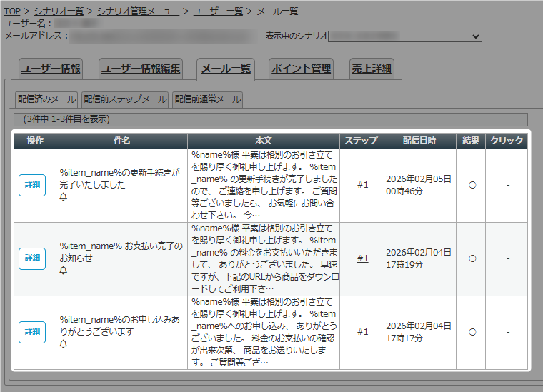
Task: Switch to the ユーザー情報 tab
Action: point(51,69)
